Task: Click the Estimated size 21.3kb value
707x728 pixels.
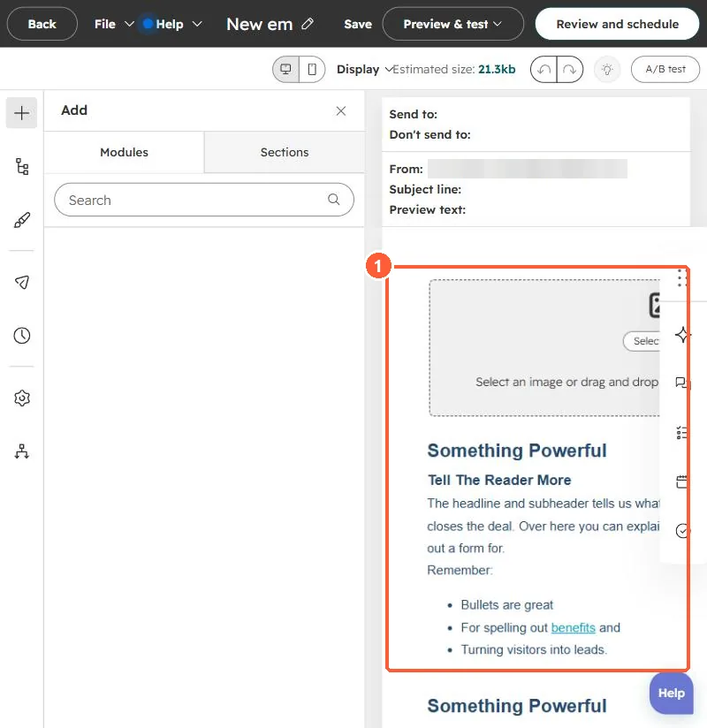Action: tap(497, 69)
